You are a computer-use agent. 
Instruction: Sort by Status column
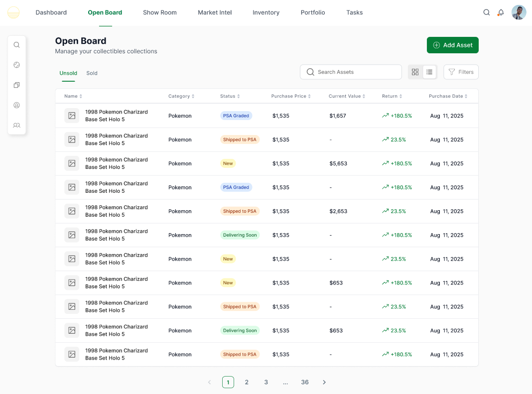(230, 96)
